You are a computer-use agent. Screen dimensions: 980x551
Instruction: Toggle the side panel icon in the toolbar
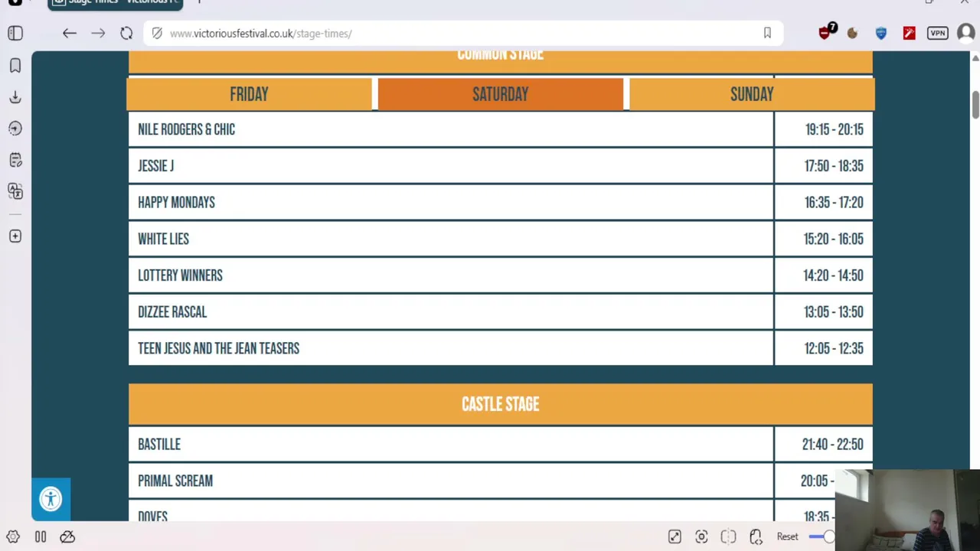click(x=15, y=33)
